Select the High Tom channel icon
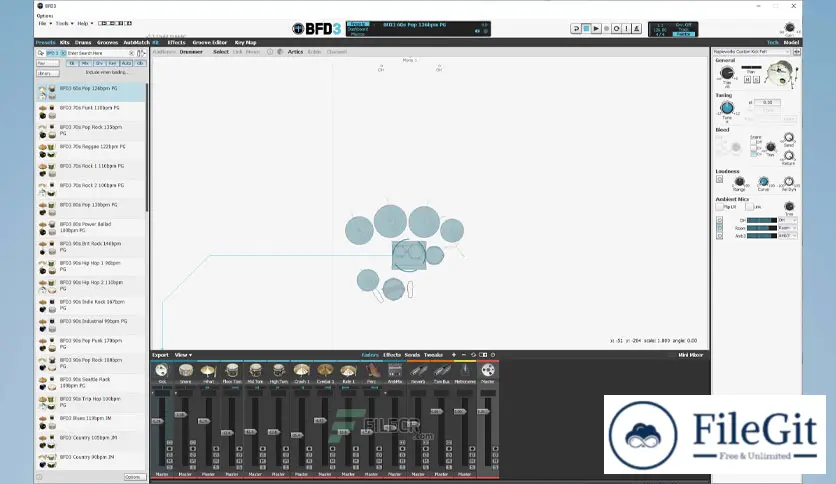This screenshot has height=484, width=836. (278, 370)
